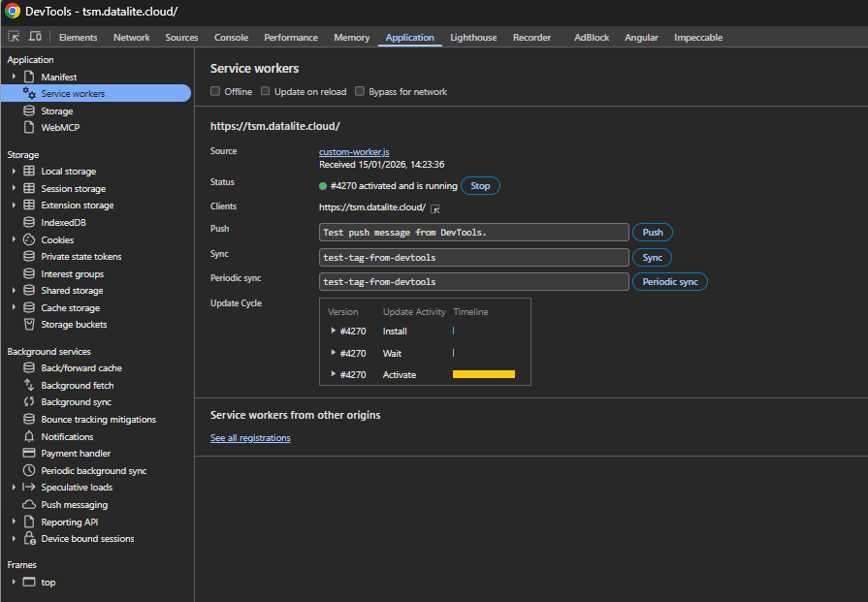The width and height of the screenshot is (868, 602).
Task: Click the WebMCP file icon
Action: [29, 127]
